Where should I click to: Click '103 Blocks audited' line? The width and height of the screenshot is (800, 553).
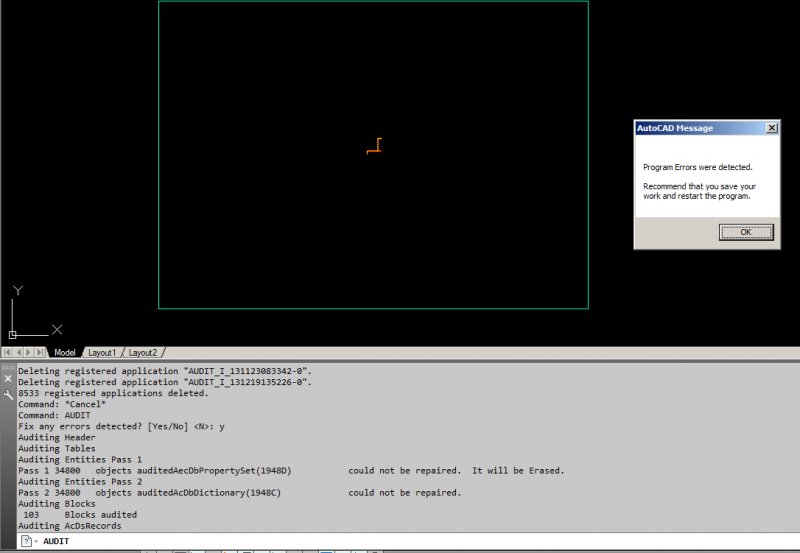(80, 515)
